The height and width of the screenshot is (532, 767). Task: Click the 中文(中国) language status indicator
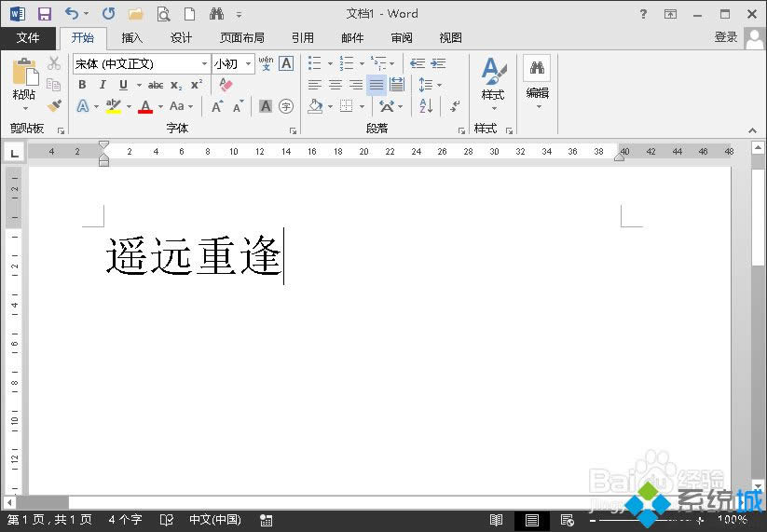[214, 520]
